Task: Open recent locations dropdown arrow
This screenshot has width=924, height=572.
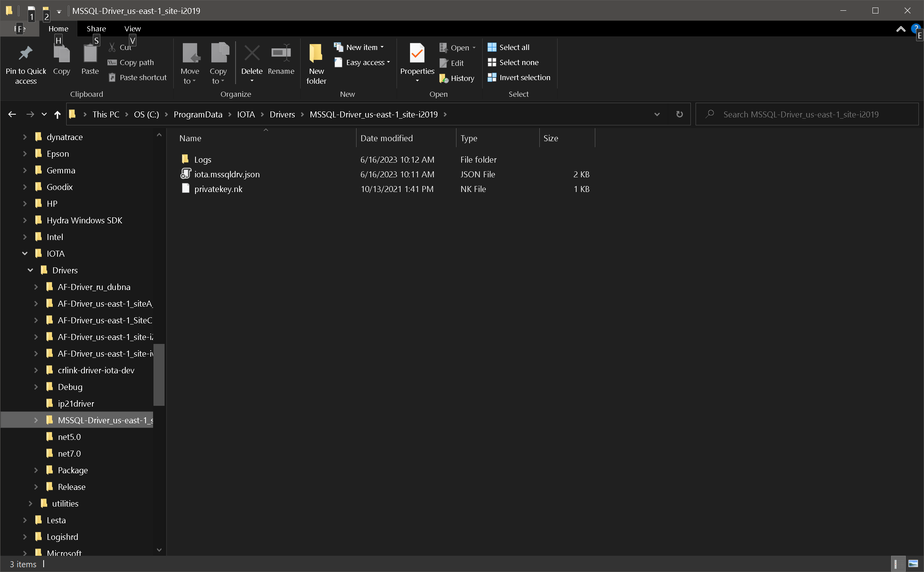Action: coord(44,114)
